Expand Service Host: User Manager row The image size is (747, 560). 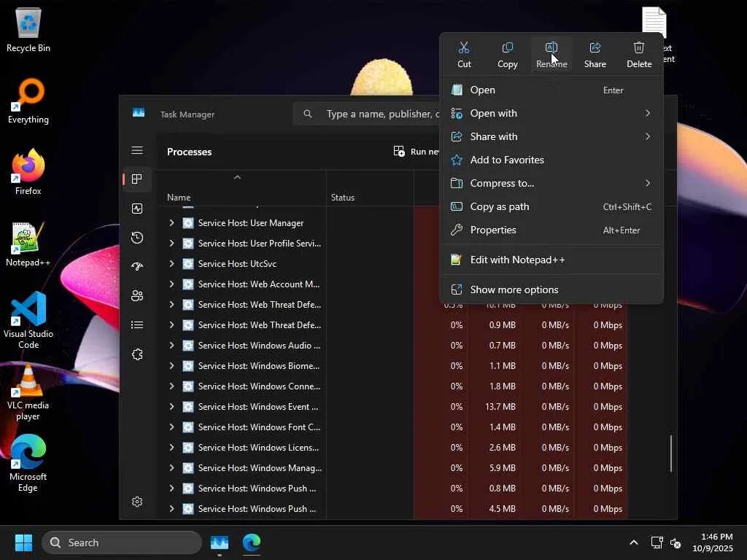171,223
